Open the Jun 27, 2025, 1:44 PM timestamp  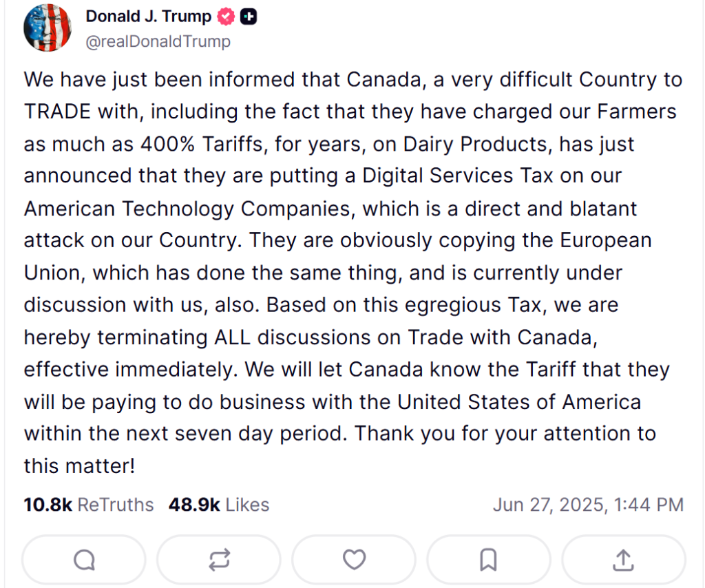tap(588, 505)
